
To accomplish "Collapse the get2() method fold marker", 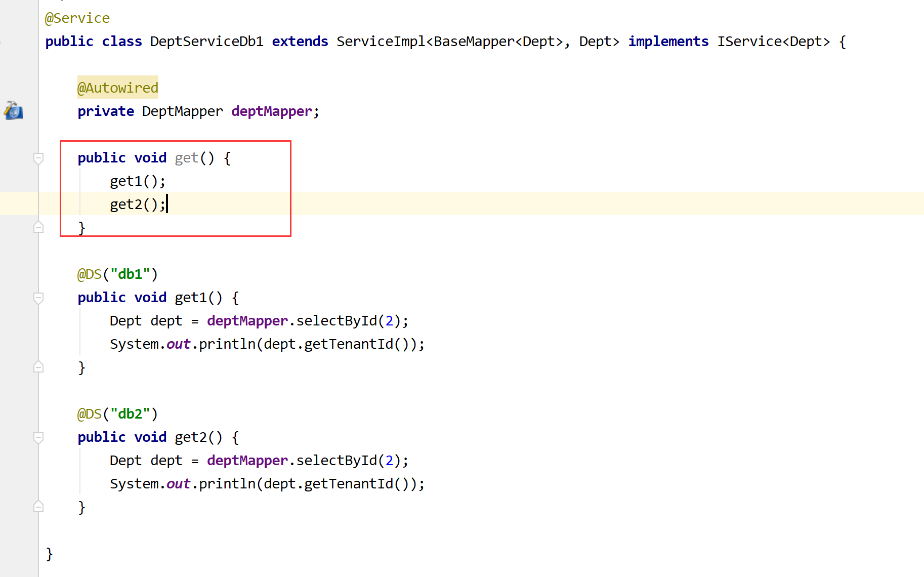I will pos(38,437).
